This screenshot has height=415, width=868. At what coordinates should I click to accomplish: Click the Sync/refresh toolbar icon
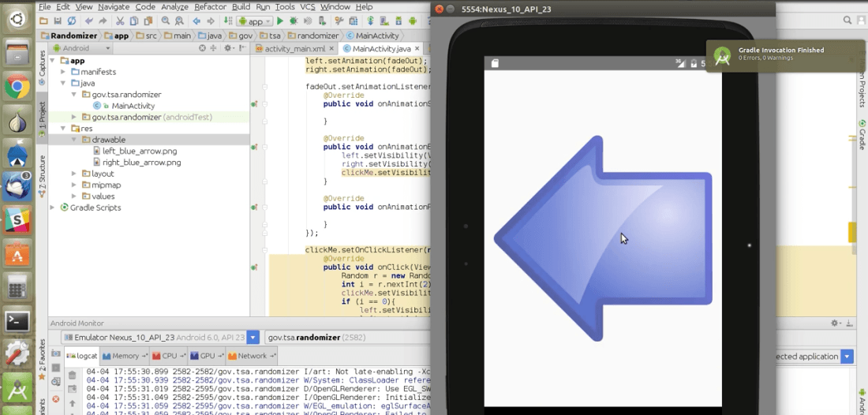tap(73, 21)
